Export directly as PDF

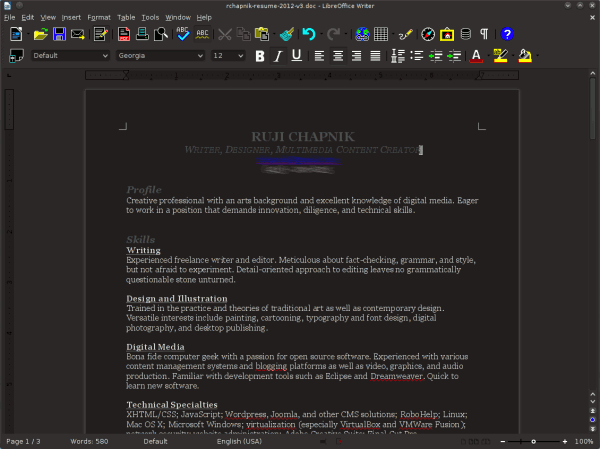point(124,34)
